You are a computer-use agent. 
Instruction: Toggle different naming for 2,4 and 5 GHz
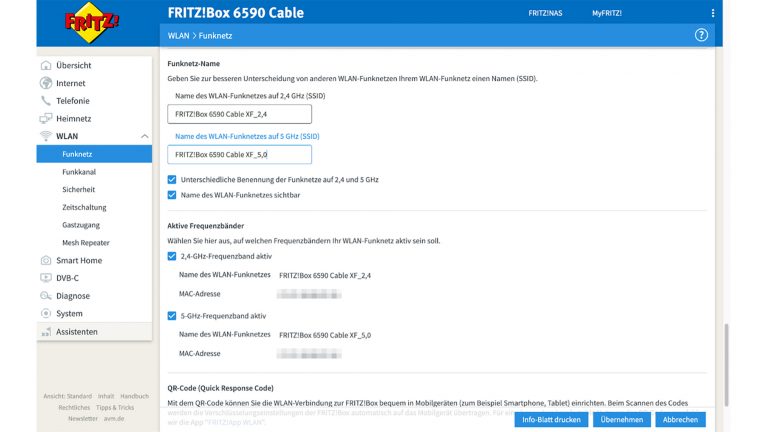(172, 180)
